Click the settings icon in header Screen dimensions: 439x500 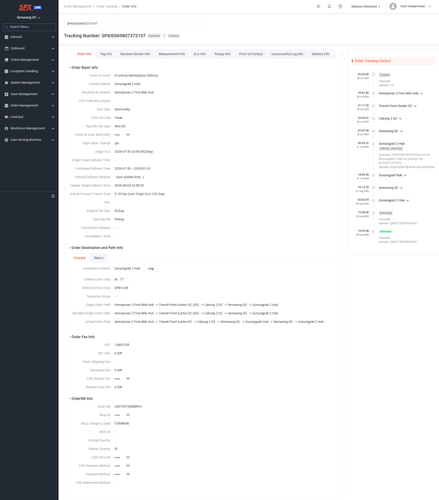(318, 6)
